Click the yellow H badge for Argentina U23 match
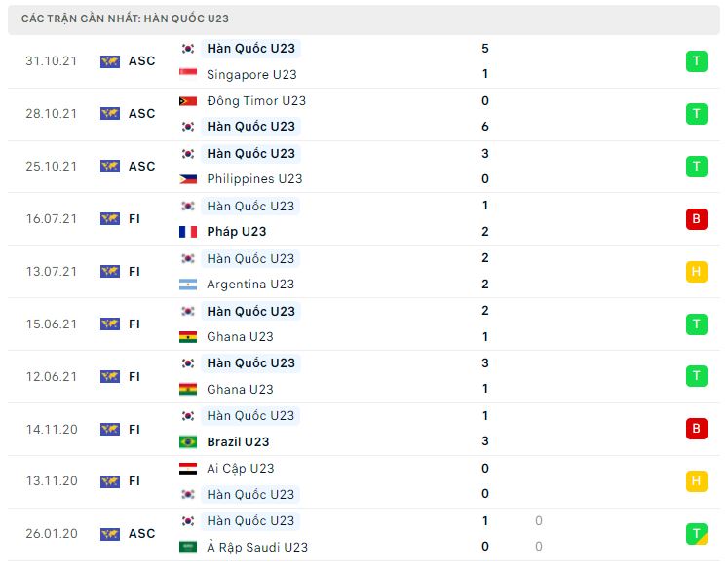Viewport: 728px width, 571px height. tap(696, 272)
